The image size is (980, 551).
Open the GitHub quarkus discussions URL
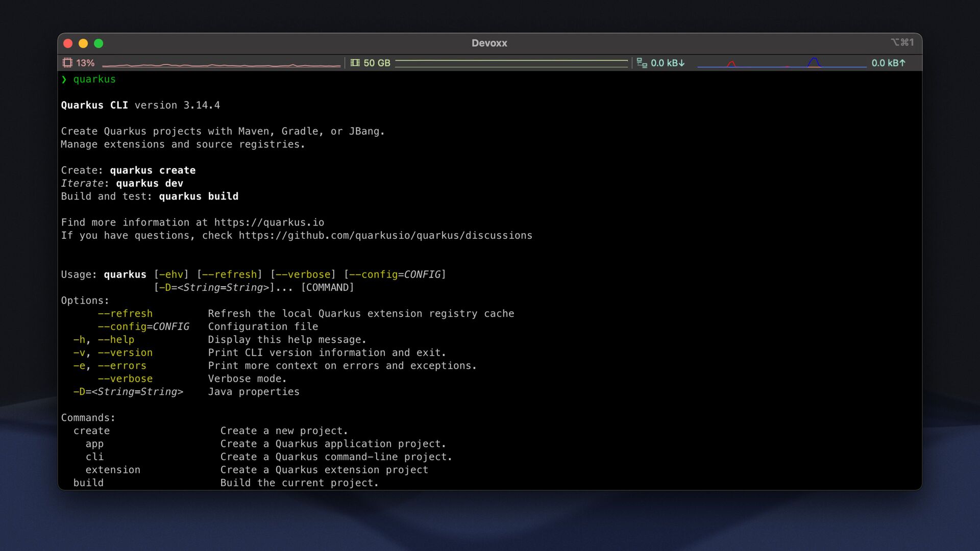(385, 236)
